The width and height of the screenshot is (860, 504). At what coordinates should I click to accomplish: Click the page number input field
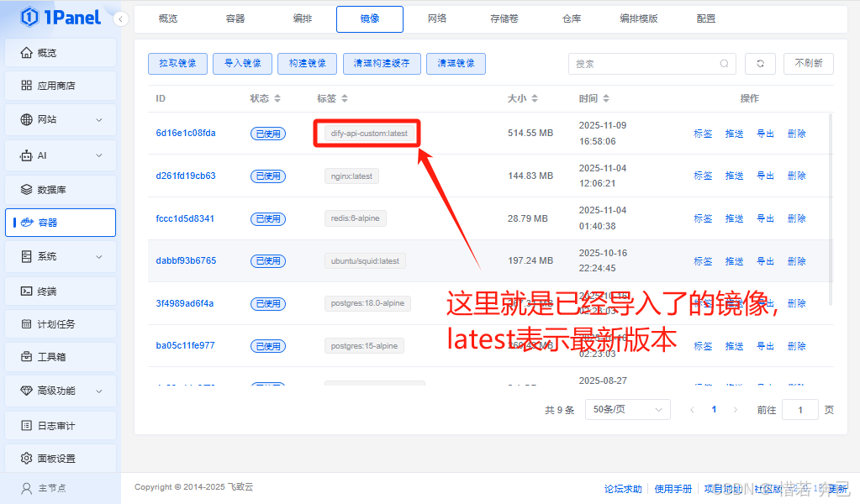799,409
